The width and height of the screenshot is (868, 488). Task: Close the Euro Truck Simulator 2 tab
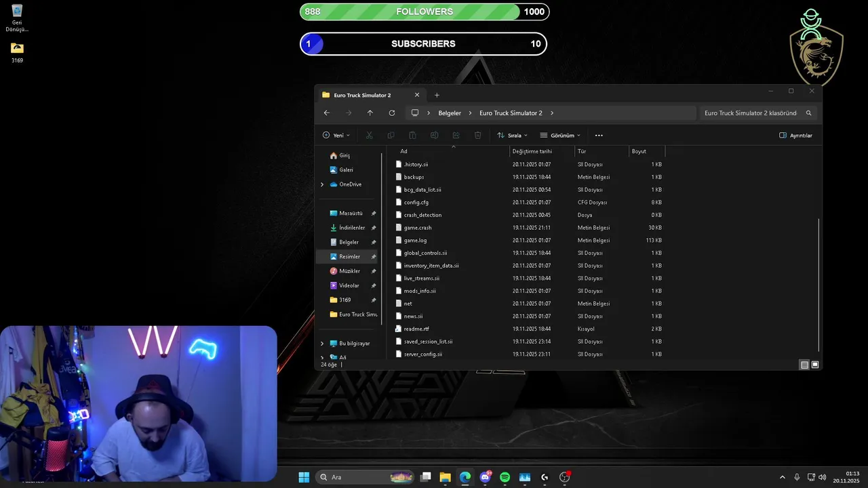(417, 95)
